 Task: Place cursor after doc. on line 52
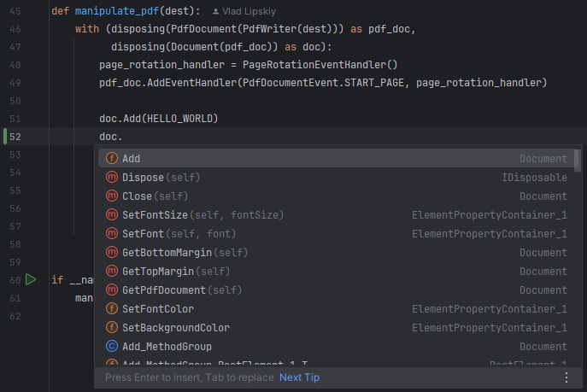tap(124, 137)
